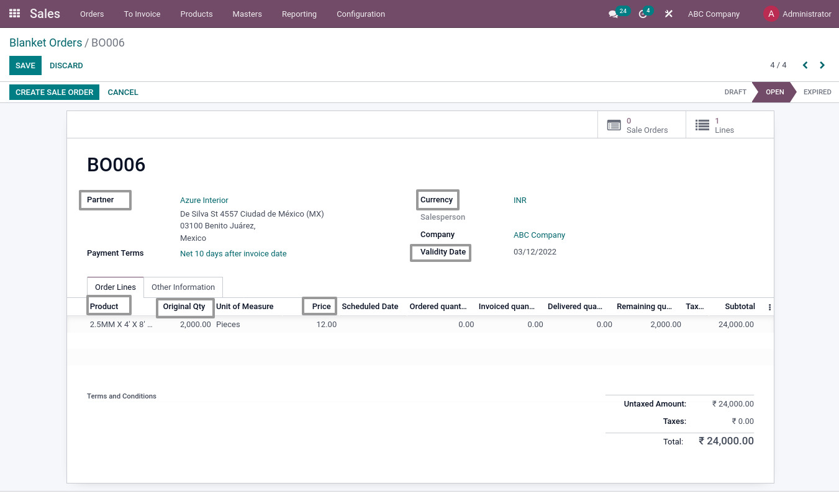Set the stage to Expired

(817, 92)
